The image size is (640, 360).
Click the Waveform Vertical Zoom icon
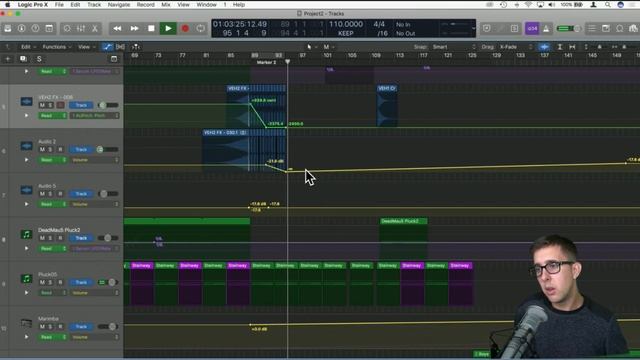[x=544, y=47]
